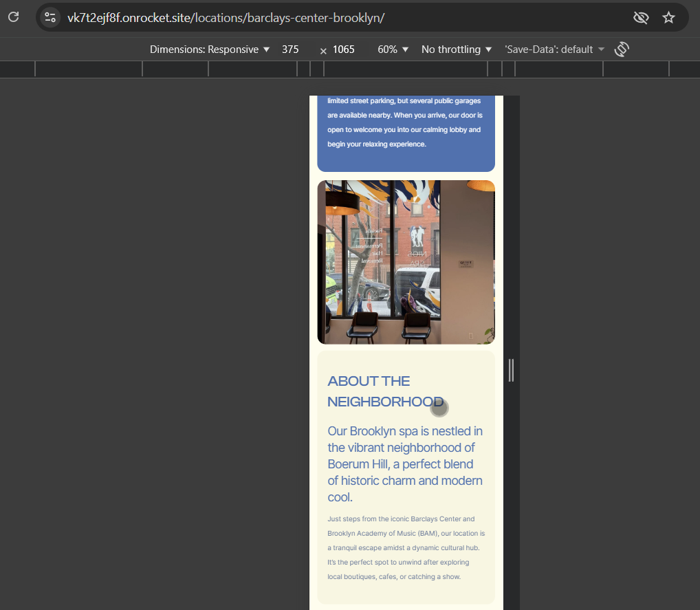The image size is (700, 610).
Task: Edit the viewport width field 375
Action: point(290,49)
